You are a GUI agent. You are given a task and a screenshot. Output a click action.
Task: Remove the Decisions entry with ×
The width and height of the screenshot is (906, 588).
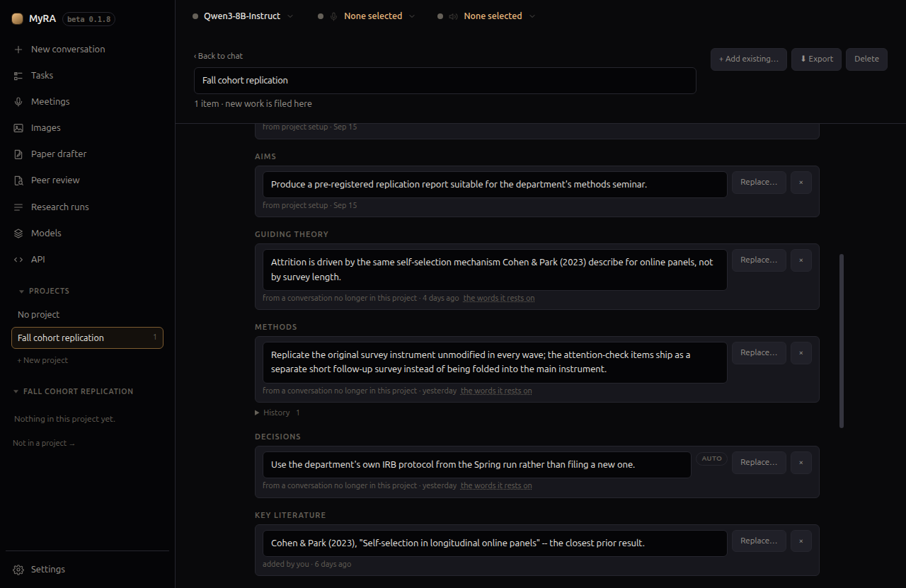pos(801,463)
